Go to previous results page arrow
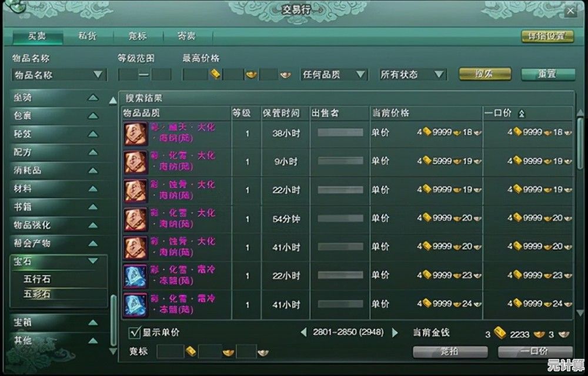 point(304,332)
